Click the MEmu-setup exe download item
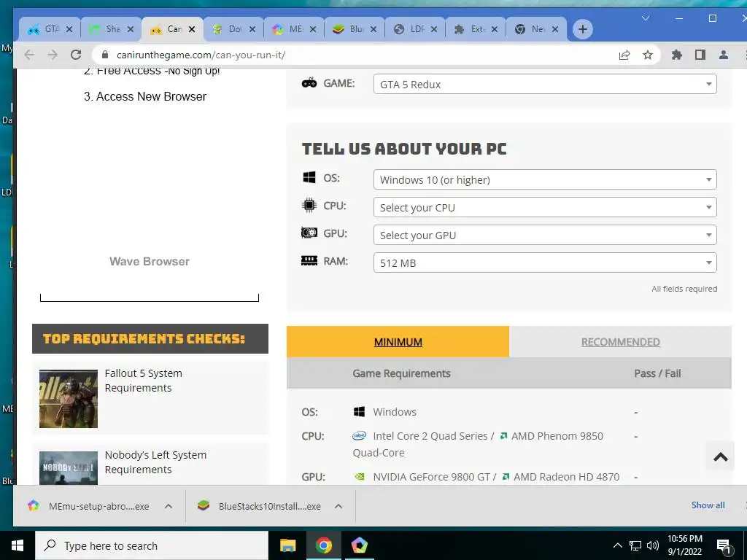The width and height of the screenshot is (747, 560). coord(88,506)
